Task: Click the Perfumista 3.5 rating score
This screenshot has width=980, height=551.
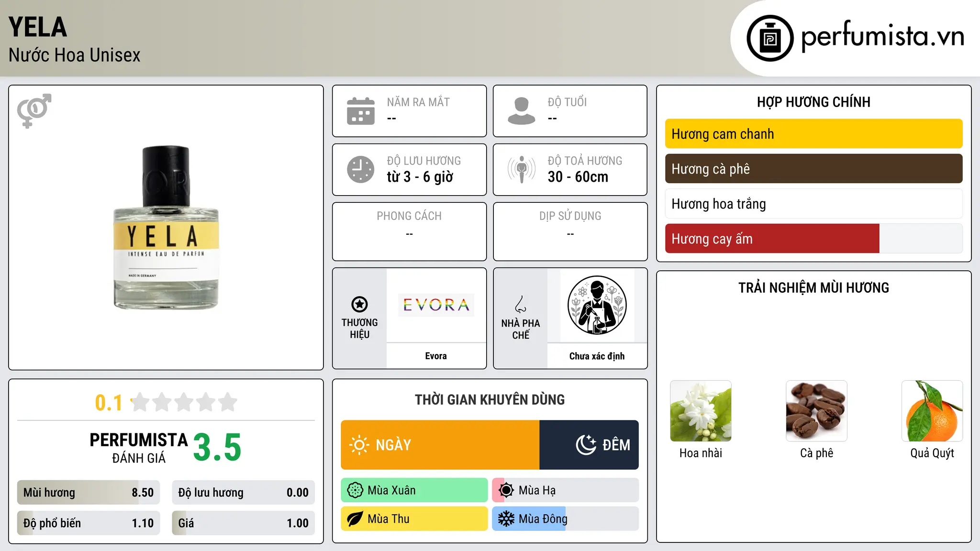Action: (x=217, y=448)
